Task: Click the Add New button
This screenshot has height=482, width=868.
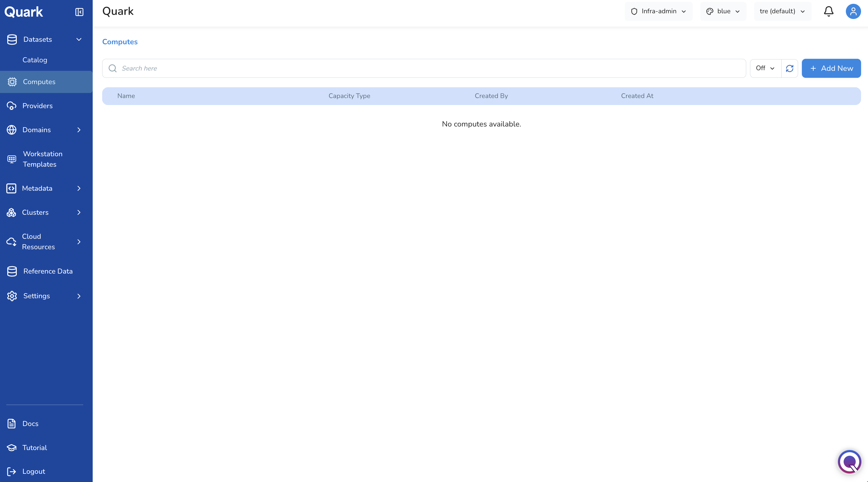Action: [x=831, y=68]
